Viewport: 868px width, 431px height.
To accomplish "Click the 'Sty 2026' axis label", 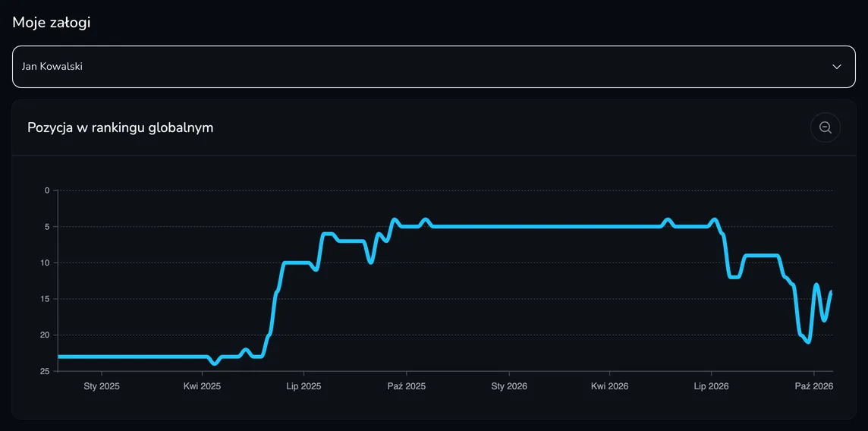I will (x=509, y=386).
